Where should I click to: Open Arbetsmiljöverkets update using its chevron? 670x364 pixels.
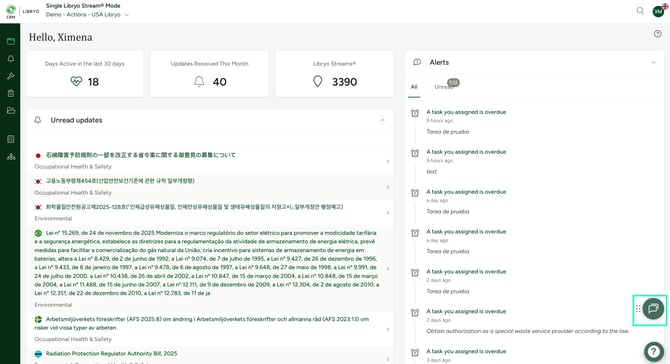click(388, 329)
